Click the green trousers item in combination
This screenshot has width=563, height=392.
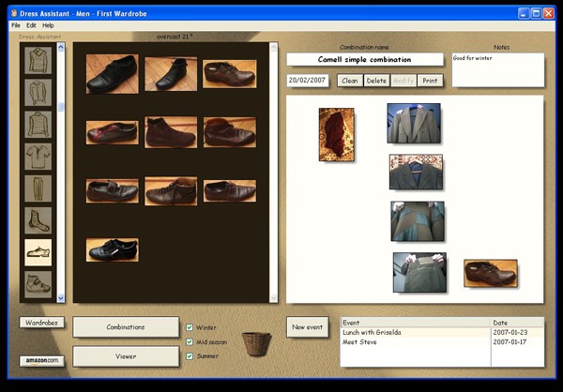(x=419, y=272)
